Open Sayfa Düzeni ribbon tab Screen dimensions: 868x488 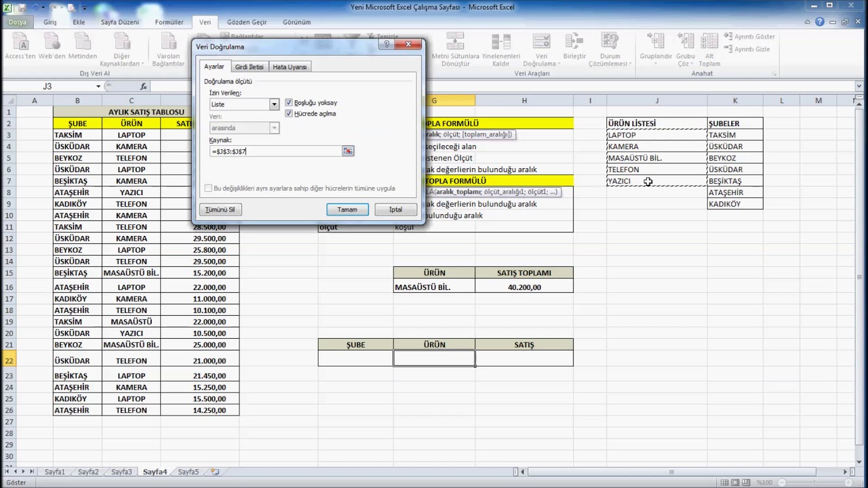point(120,22)
